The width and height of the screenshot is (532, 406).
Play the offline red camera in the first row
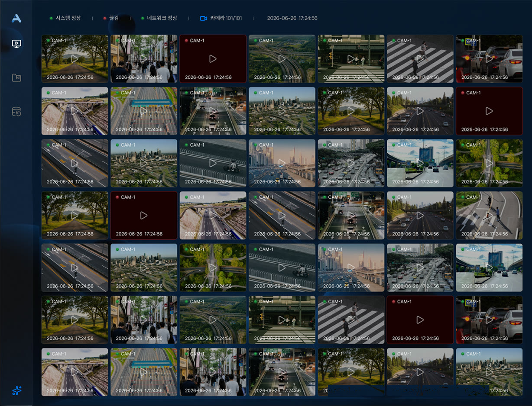click(x=213, y=58)
